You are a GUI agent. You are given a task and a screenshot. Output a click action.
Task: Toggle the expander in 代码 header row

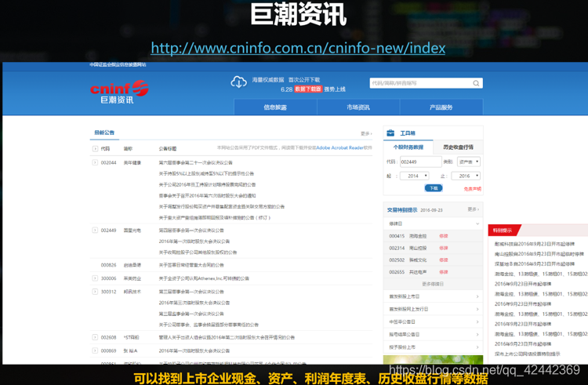coord(95,149)
